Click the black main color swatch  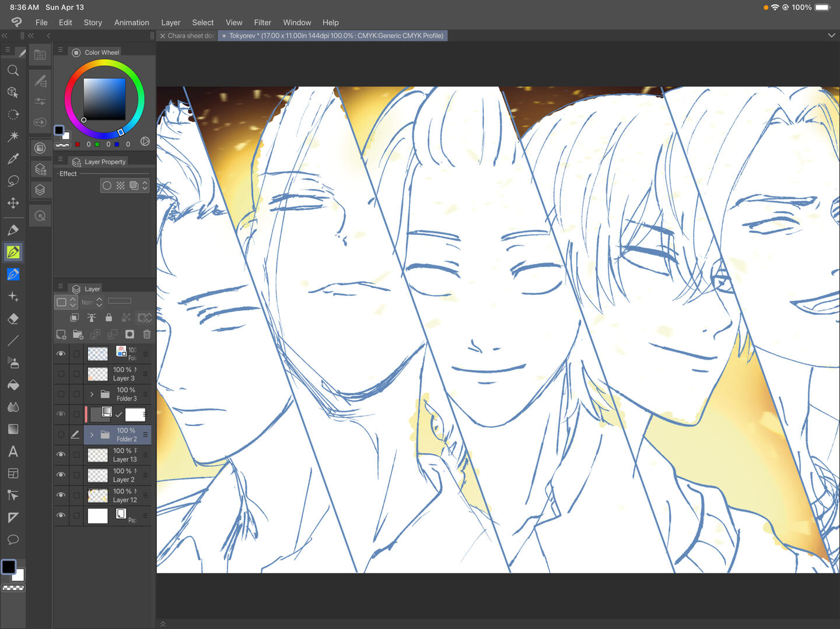9,567
